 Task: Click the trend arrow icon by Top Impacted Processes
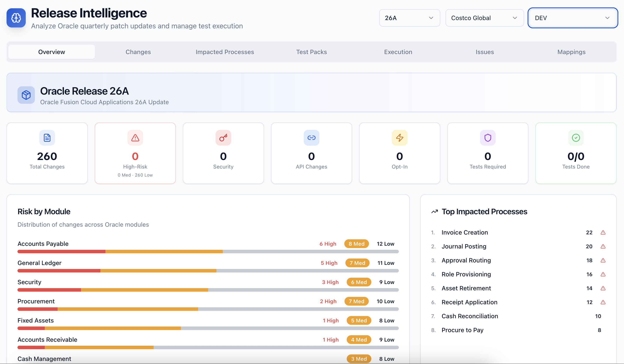434,212
